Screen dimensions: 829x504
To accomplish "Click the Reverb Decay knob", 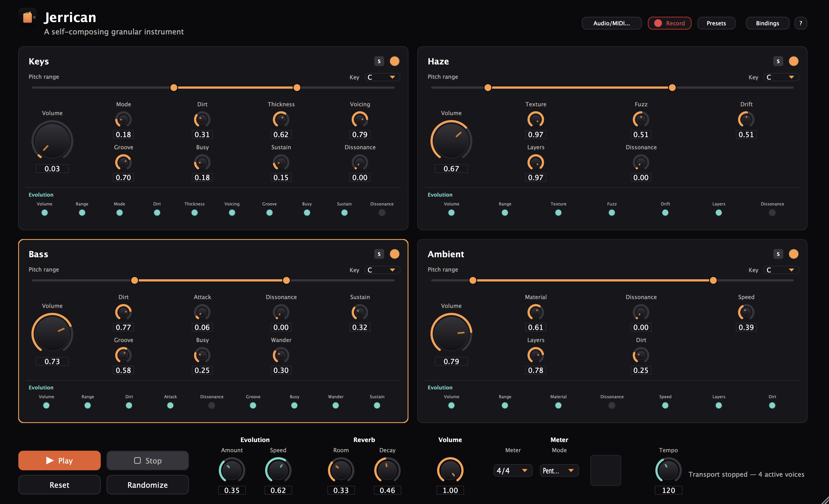I will point(387,470).
